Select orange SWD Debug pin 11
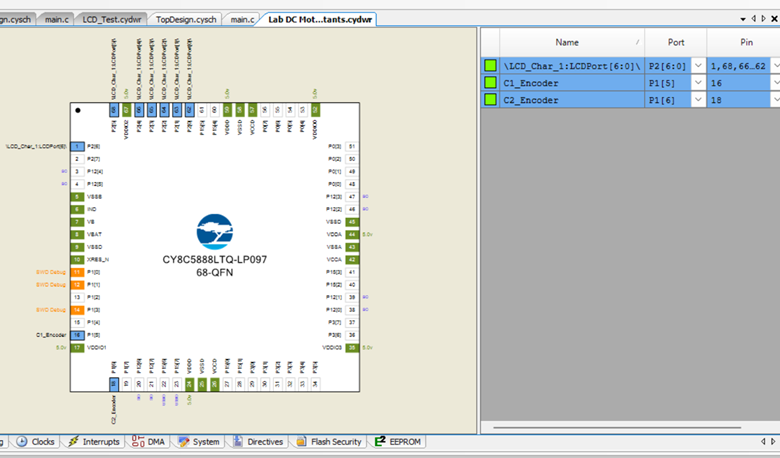 click(x=77, y=272)
